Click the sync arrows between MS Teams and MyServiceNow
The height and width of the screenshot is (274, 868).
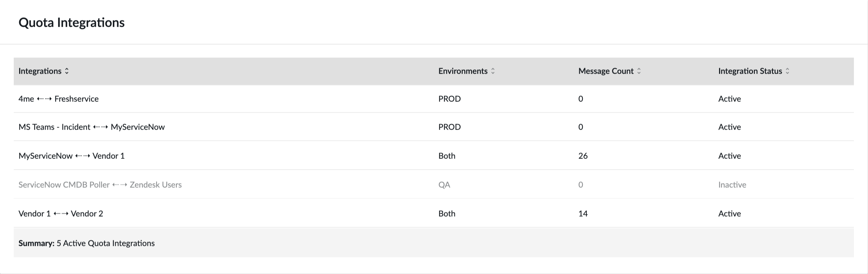point(101,127)
